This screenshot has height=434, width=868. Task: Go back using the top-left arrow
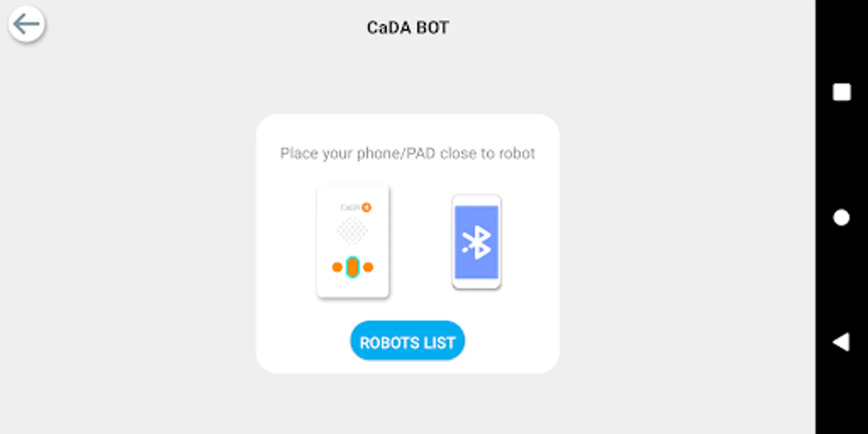click(27, 24)
